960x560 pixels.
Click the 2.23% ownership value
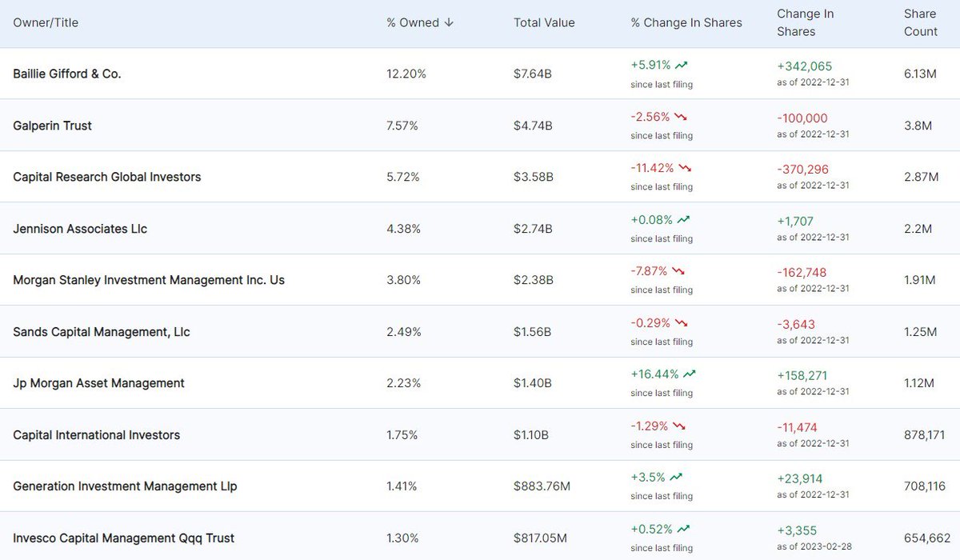pos(403,383)
